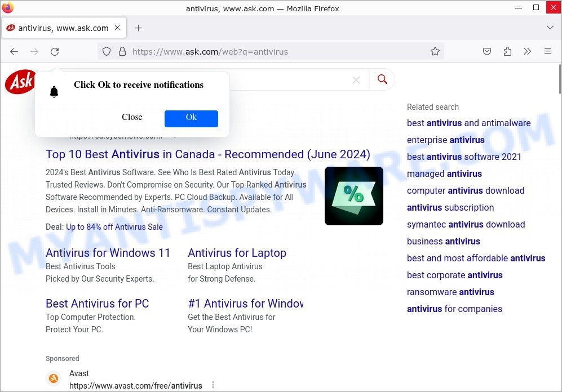This screenshot has height=392, width=562.
Task: Open Top 10 Best Antivirus in Canada result
Action: (208, 154)
